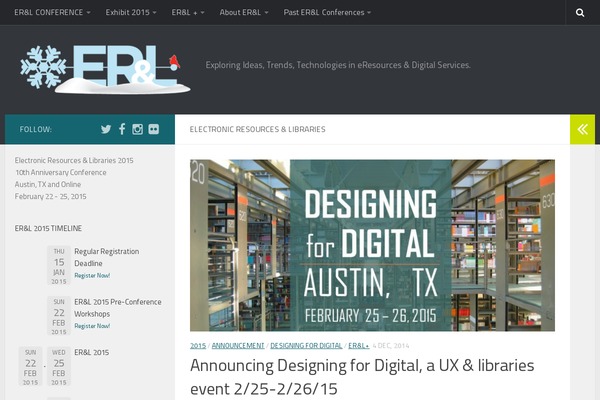Image resolution: width=600 pixels, height=400 pixels.
Task: Click the ELECTRONIC RESOURCES & LIBRARIES heading
Action: (258, 129)
